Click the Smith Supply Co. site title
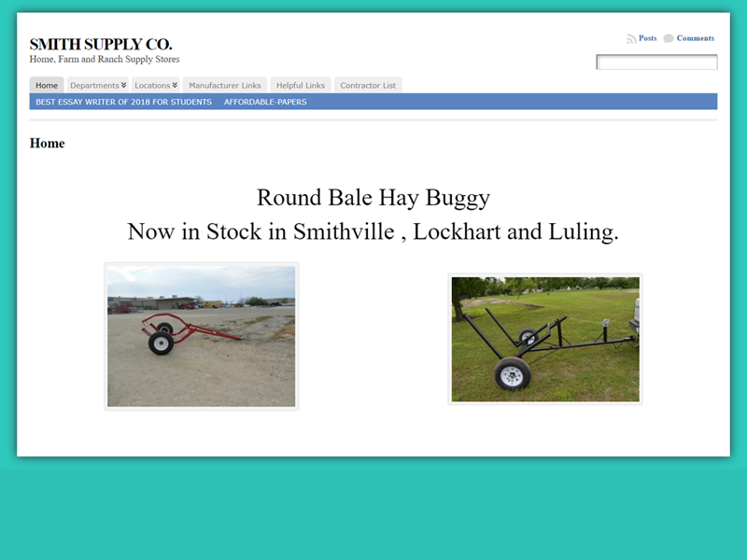This screenshot has width=747, height=560. 101,44
